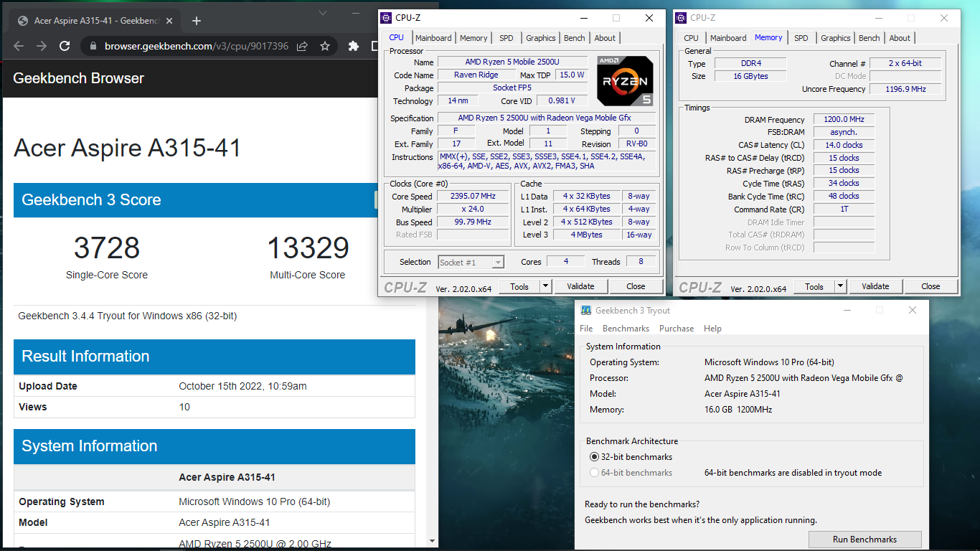980x551 pixels.
Task: Click Validate in left CPU-Z window
Action: [580, 286]
